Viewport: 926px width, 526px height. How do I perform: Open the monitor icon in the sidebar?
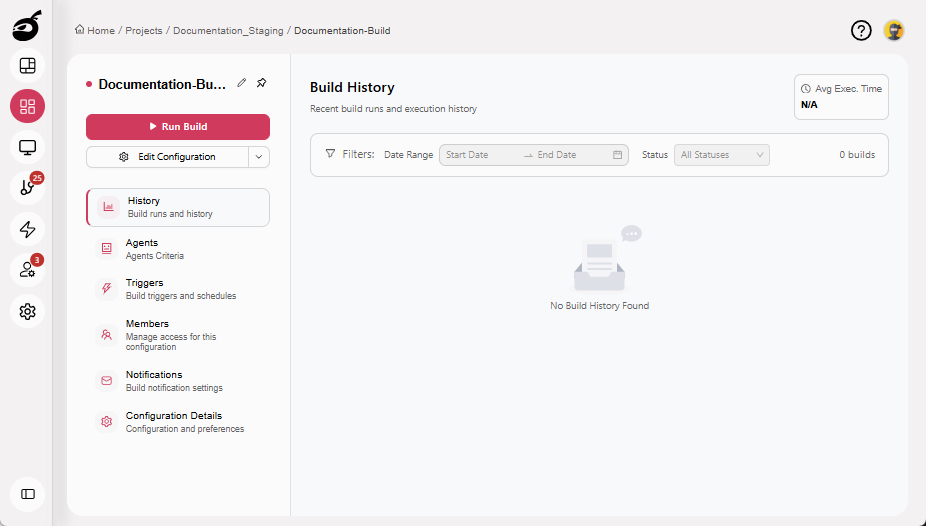[28, 147]
